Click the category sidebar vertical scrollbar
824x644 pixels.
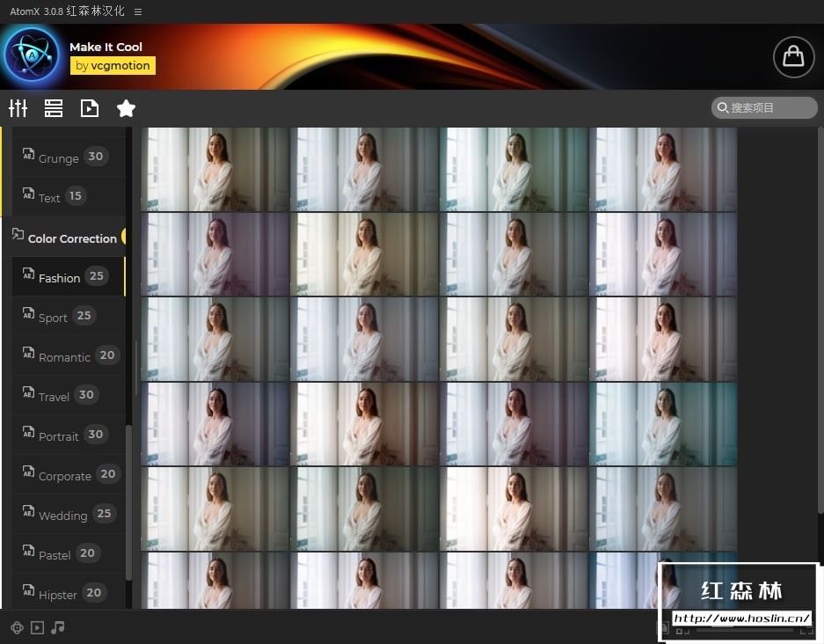128,502
